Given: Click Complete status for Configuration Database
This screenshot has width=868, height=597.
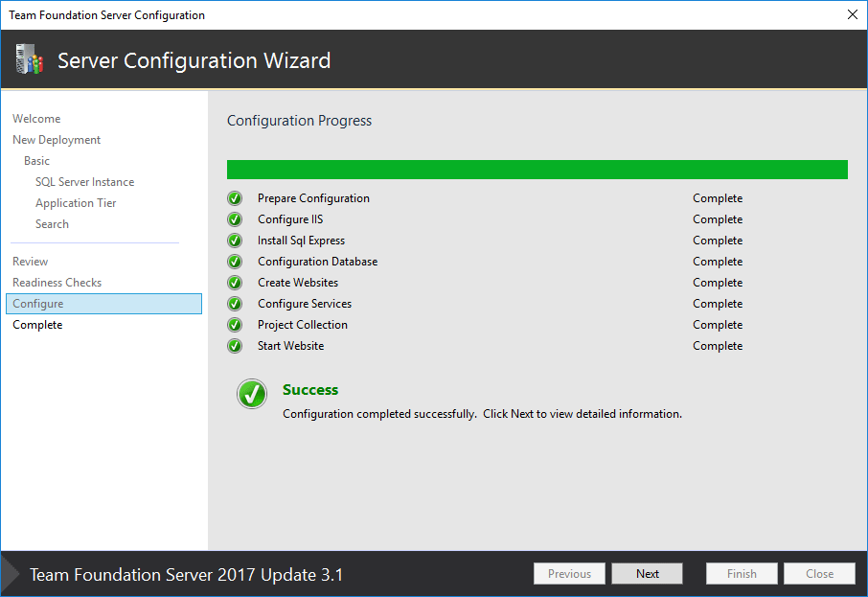Looking at the screenshot, I should click(718, 262).
